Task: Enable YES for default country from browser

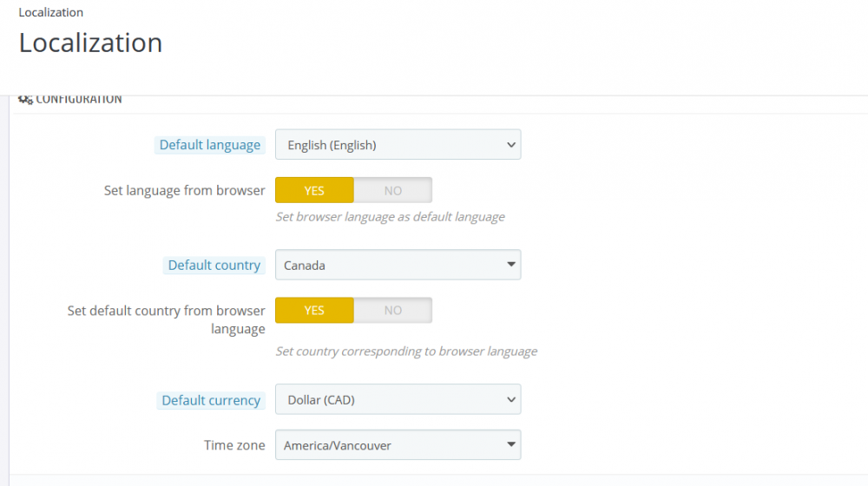Action: 314,310
